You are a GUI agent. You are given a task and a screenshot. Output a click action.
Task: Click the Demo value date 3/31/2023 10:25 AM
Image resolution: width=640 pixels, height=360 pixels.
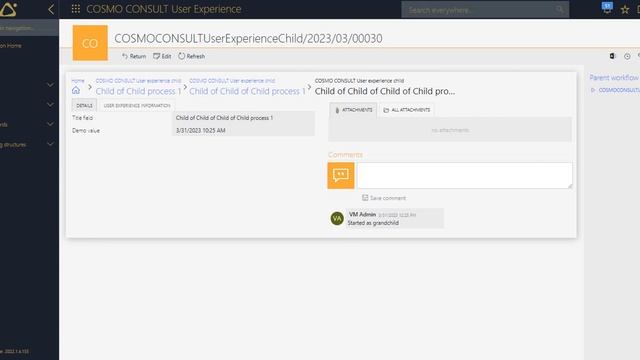200,131
